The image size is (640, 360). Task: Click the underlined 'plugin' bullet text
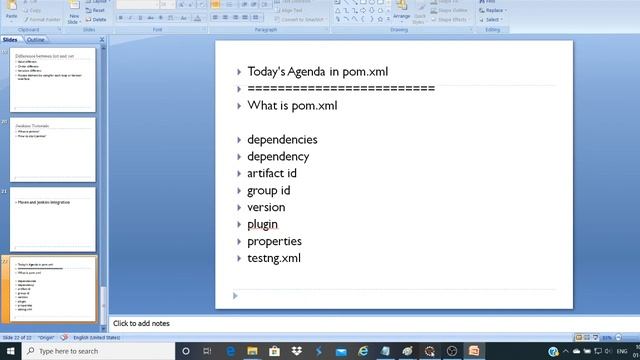pyautogui.click(x=262, y=224)
